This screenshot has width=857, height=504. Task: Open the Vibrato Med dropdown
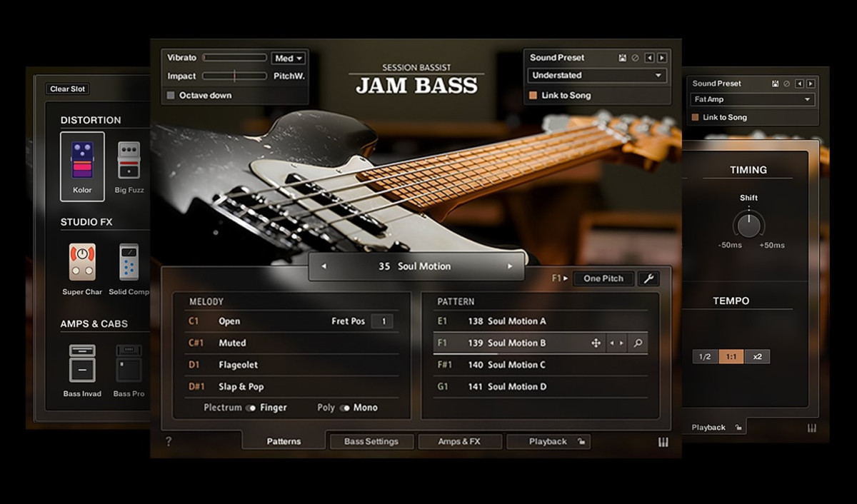pos(289,58)
